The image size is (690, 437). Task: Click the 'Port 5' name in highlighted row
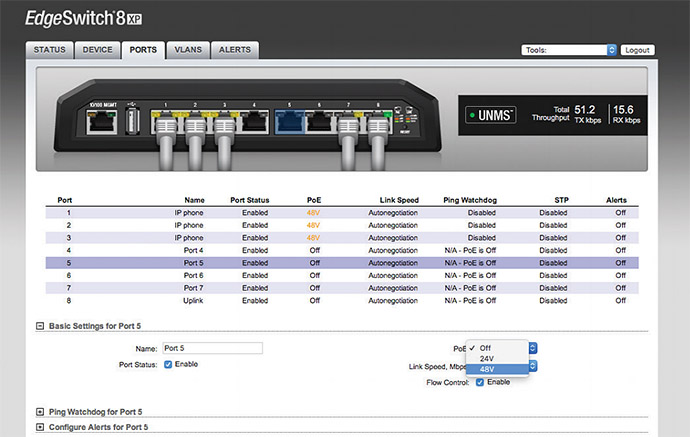(x=194, y=263)
